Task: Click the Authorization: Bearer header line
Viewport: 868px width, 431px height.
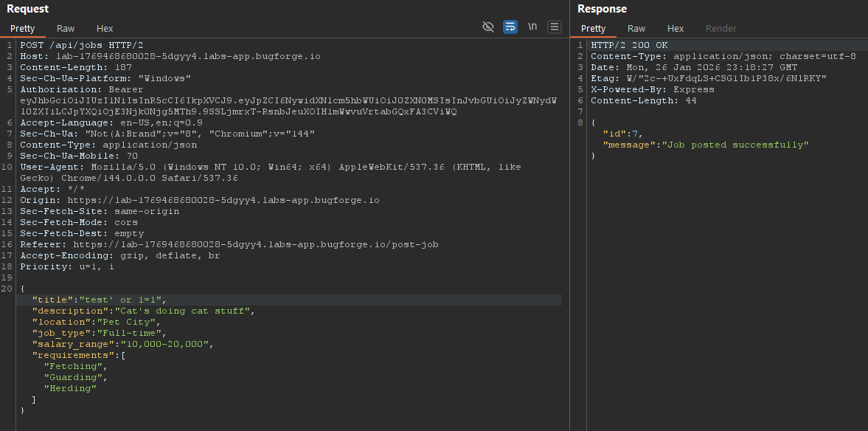Action: pyautogui.click(x=82, y=89)
